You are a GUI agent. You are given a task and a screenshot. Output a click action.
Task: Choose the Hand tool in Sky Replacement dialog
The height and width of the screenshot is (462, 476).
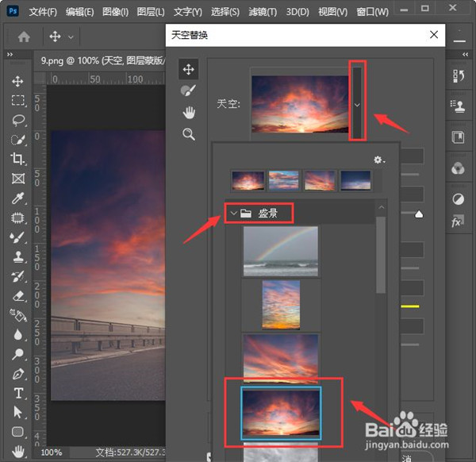click(188, 112)
